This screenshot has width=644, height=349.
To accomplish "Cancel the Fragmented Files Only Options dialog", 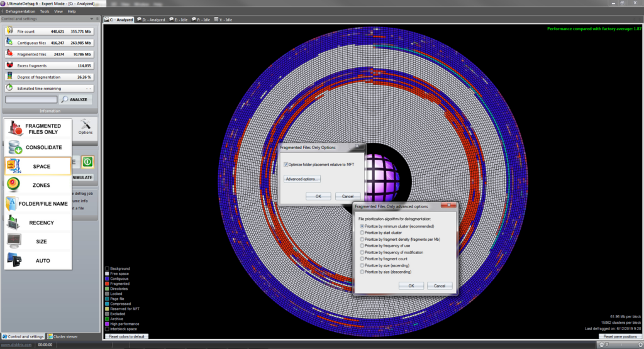I will (348, 196).
